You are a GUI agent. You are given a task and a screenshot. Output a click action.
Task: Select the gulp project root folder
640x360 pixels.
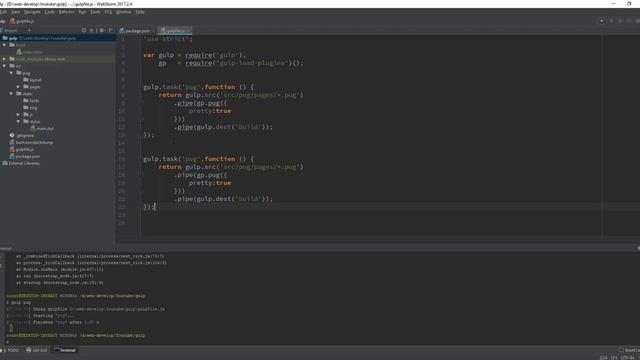click(58, 38)
